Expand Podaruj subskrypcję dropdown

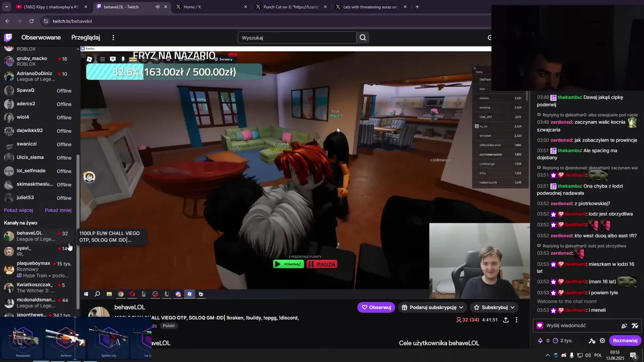[x=432, y=307]
